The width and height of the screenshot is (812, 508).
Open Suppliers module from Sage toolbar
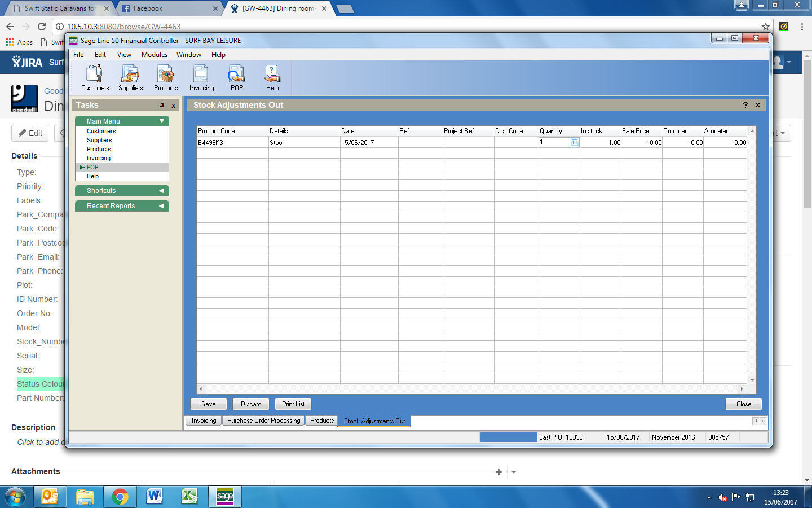click(x=130, y=77)
